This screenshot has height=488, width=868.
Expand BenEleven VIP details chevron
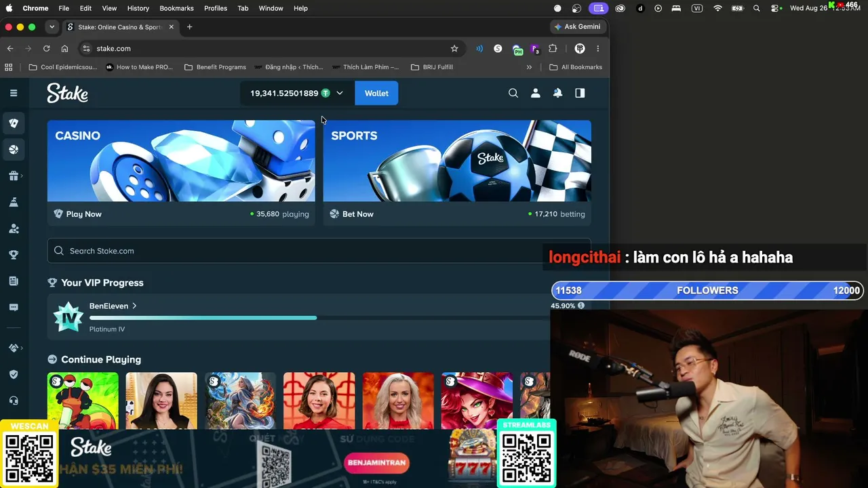(134, 306)
